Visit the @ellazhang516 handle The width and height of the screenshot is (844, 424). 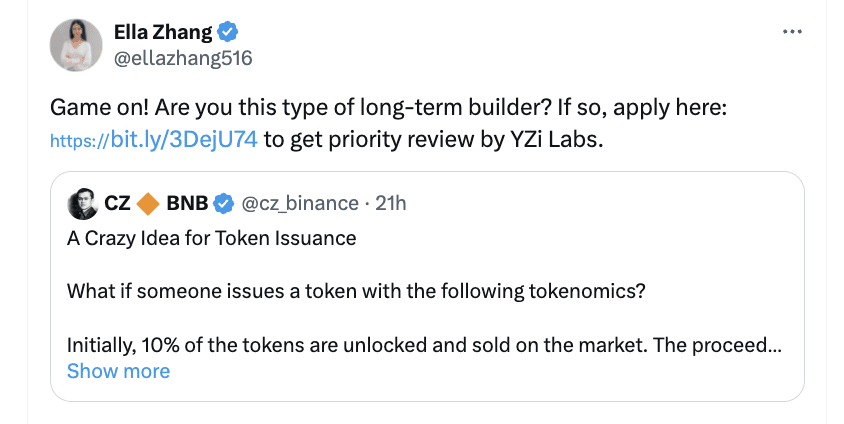(183, 58)
